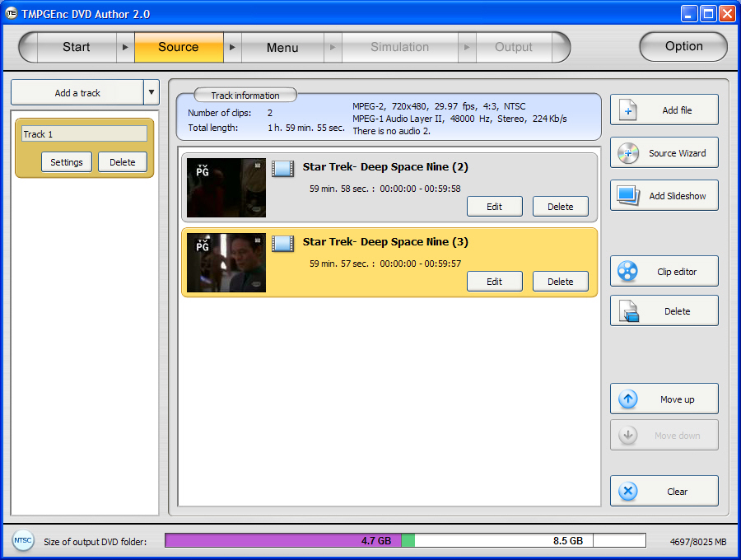Click the TMPGEnc app icon in title bar
This screenshot has width=741, height=560.
coord(11,13)
